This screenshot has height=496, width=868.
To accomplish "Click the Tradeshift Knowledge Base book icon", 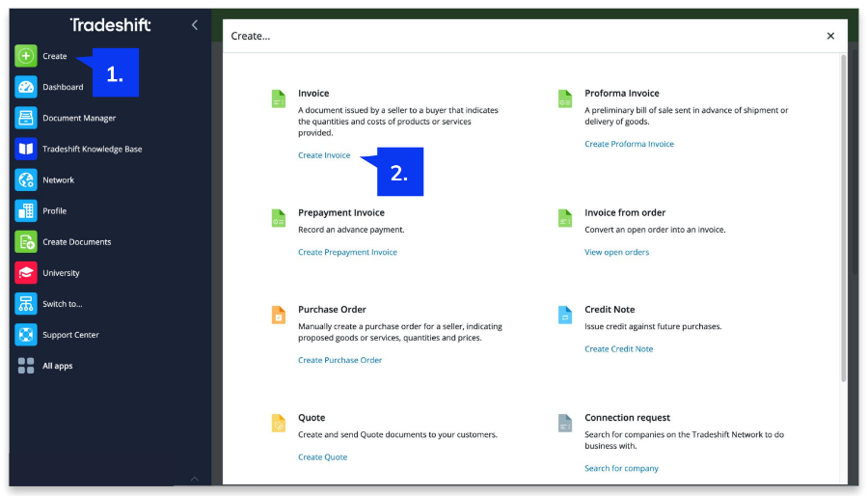I will pyautogui.click(x=26, y=149).
